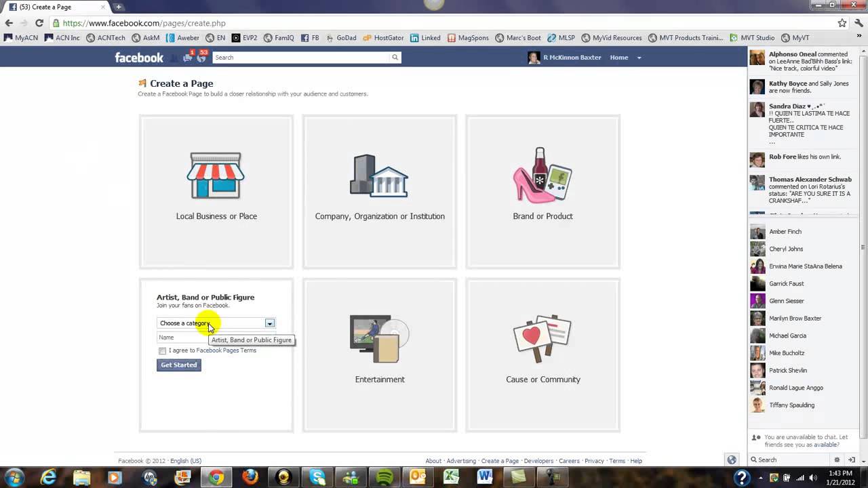Image resolution: width=868 pixels, height=488 pixels.
Task: Select the Cause or Community signs icon
Action: [x=542, y=339]
